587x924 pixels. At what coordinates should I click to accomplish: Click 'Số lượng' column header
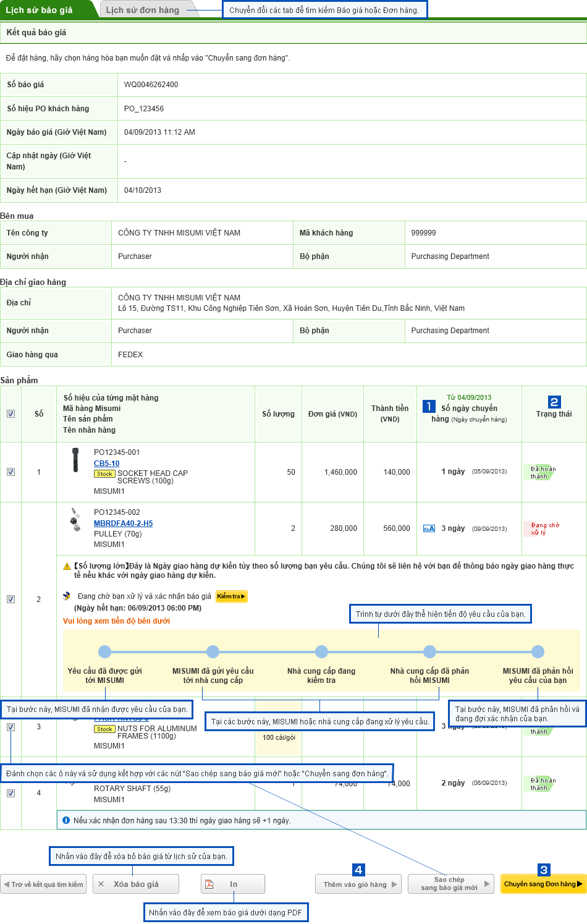click(279, 414)
